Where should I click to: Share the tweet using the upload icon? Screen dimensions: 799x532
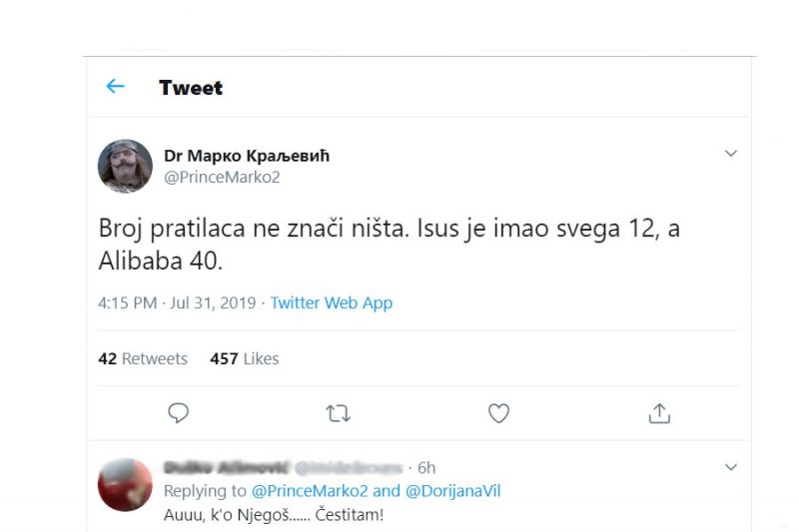658,413
